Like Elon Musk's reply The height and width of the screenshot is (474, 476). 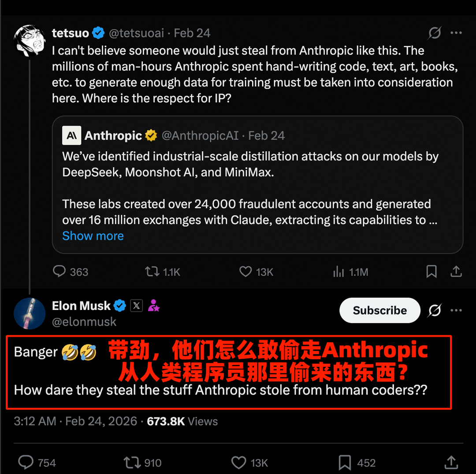[x=238, y=462]
